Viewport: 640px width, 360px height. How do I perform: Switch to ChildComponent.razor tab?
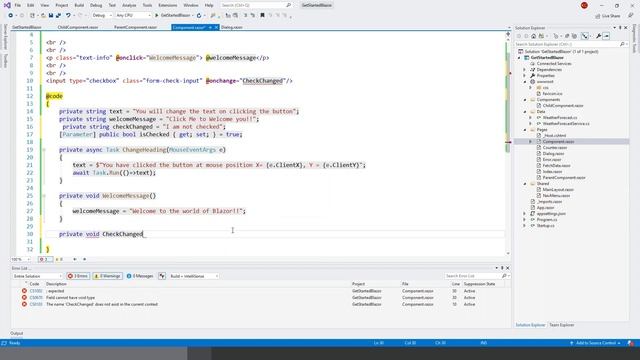[x=78, y=27]
